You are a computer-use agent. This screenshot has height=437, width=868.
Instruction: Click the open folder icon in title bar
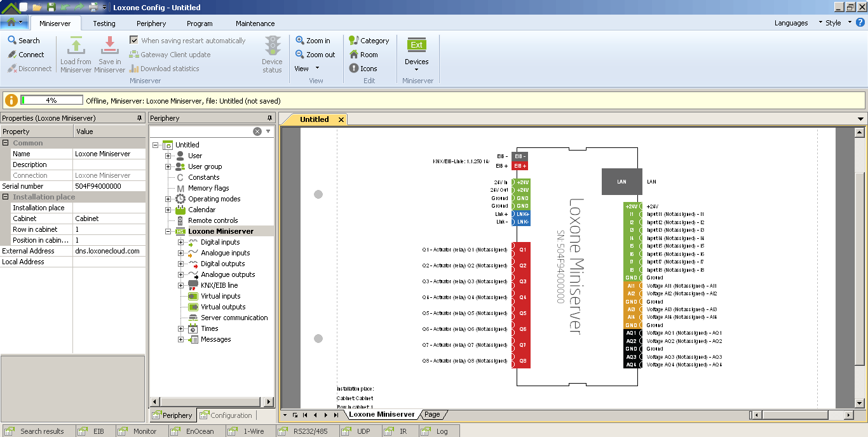pos(37,7)
